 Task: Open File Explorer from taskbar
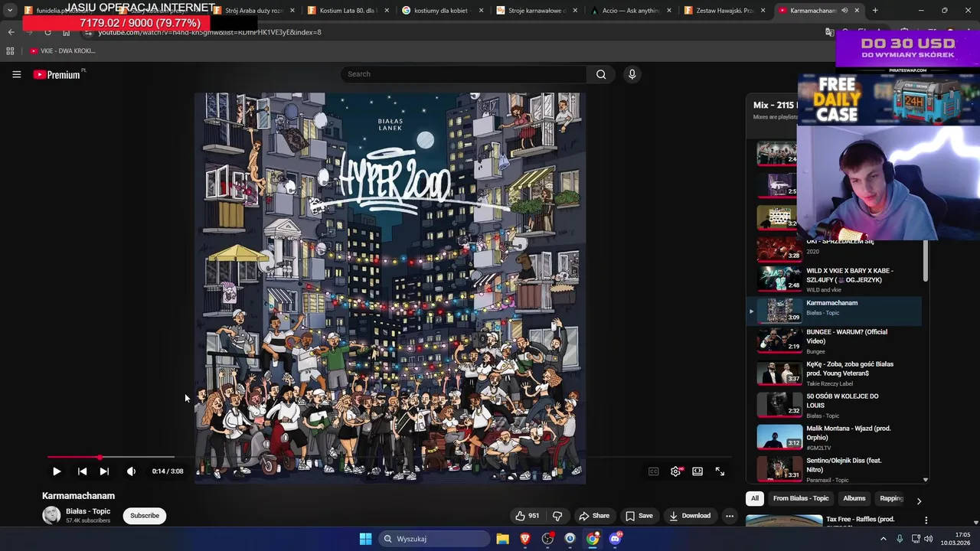point(502,539)
